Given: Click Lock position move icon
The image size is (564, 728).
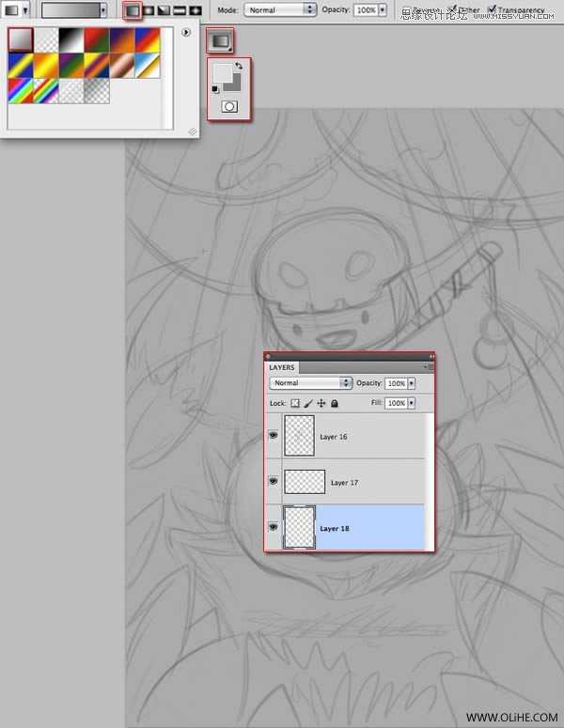Looking at the screenshot, I should (321, 403).
